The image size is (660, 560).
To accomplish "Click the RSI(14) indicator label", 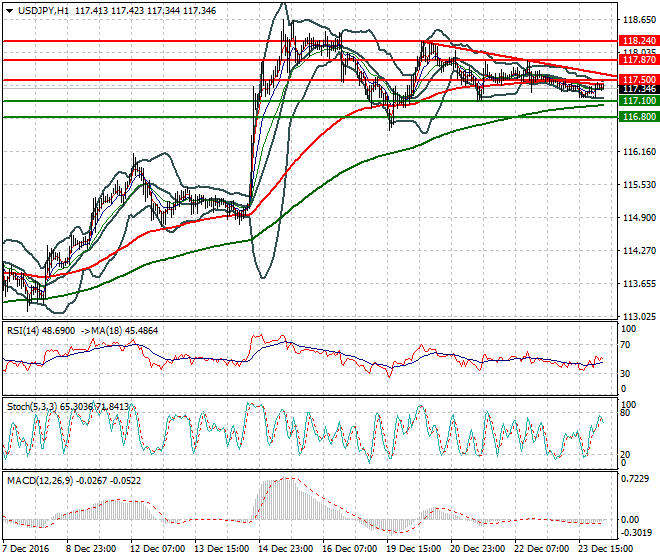I will coord(23,331).
